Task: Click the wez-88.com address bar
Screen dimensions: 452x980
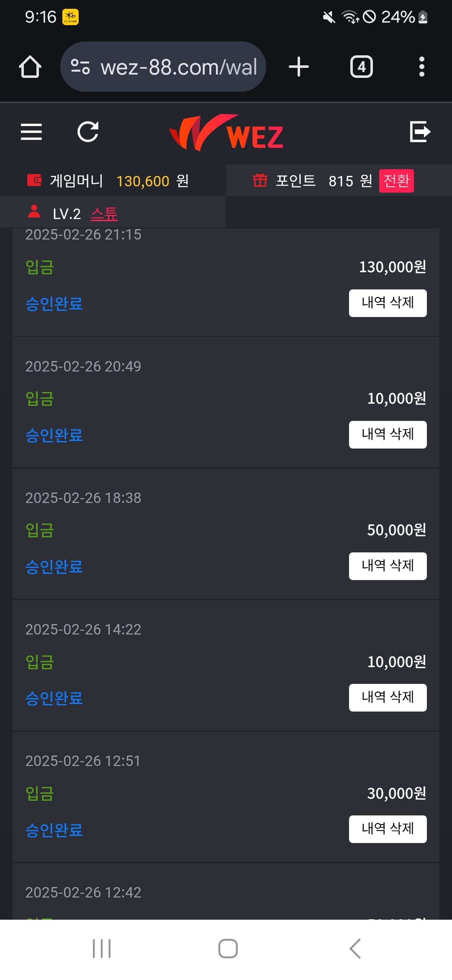Action: 178,67
